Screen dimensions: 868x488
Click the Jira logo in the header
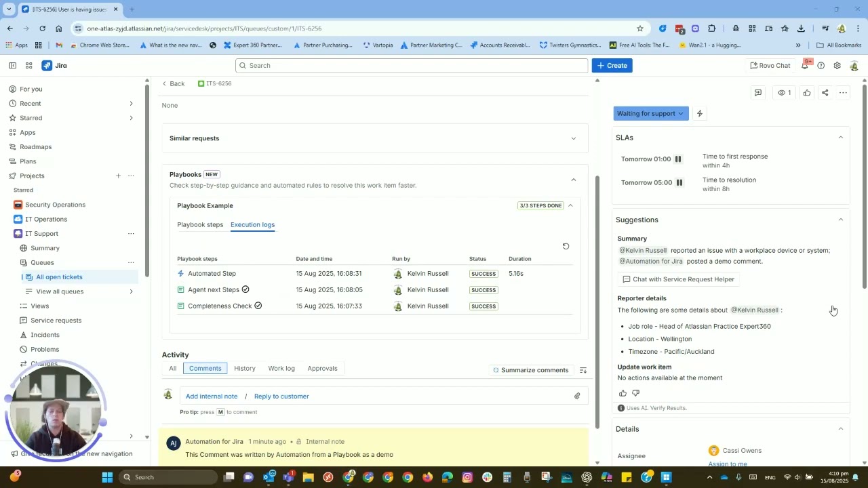coord(54,66)
